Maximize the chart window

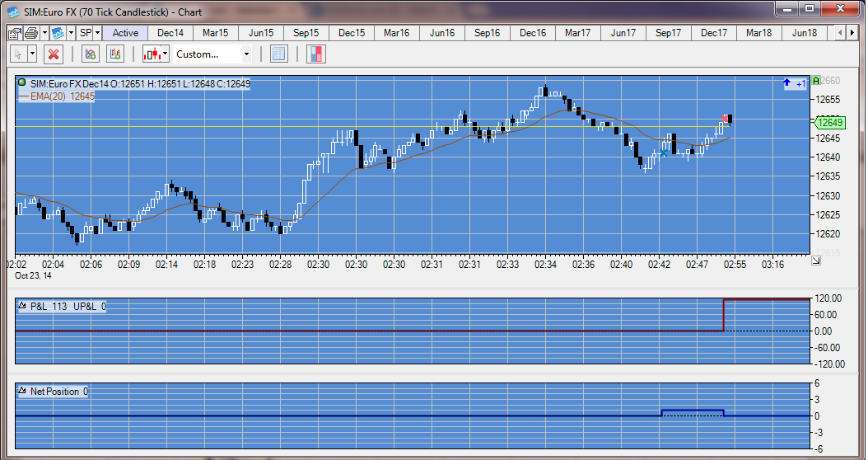[x=810, y=9]
